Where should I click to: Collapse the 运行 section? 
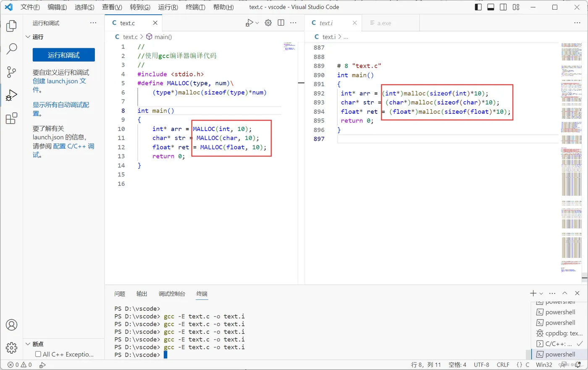(28, 37)
